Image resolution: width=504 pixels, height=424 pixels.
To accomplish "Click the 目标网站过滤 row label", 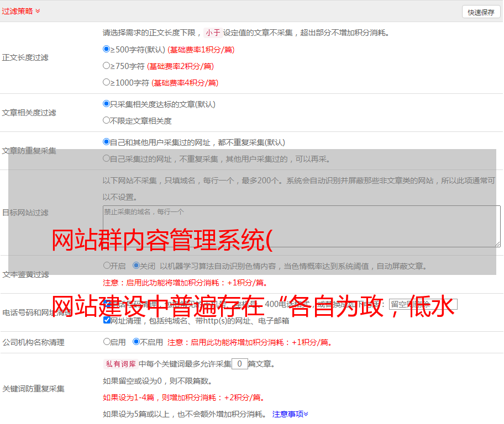I will pos(25,213).
